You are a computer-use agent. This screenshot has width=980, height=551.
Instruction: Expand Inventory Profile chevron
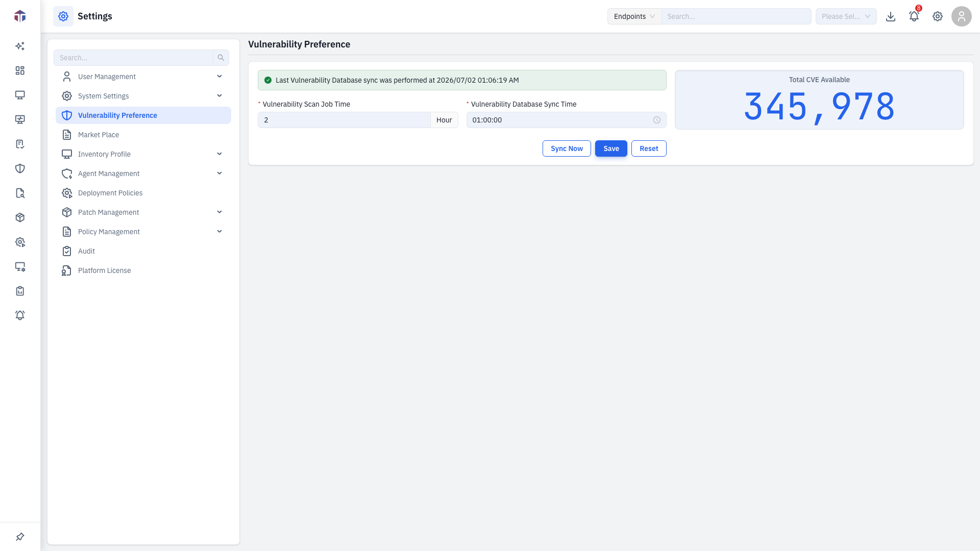click(219, 154)
